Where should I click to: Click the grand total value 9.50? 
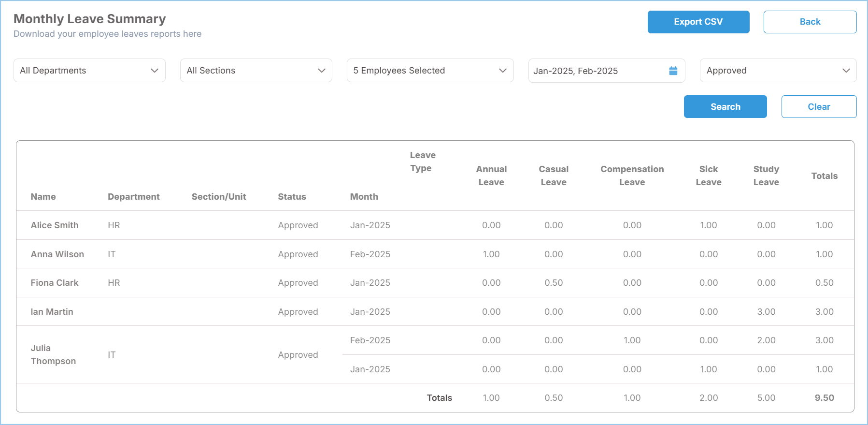tap(824, 398)
